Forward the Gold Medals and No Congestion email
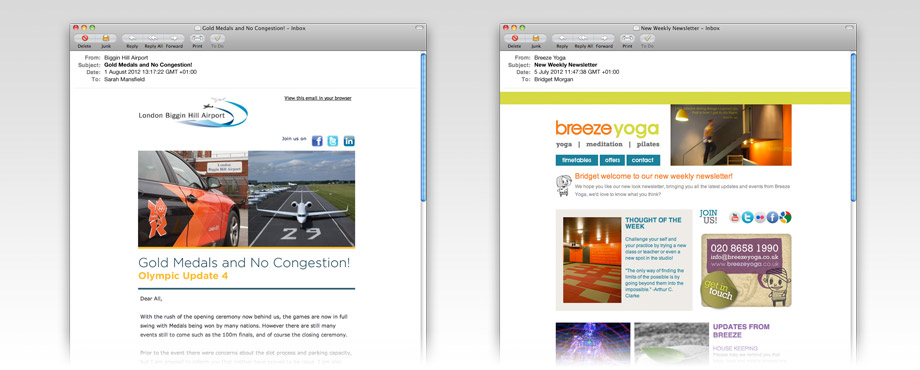The height and width of the screenshot is (370, 920). pyautogui.click(x=174, y=38)
